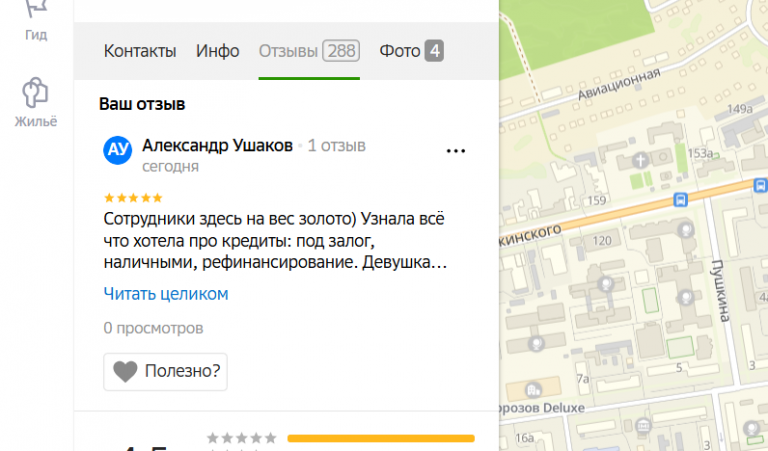
Task: Click building number 7а on map
Action: [583, 379]
